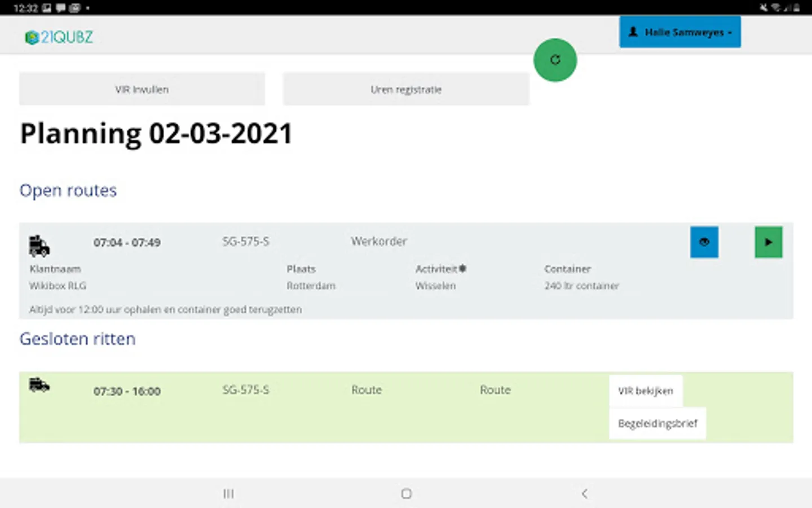Tap the Android back button
The height and width of the screenshot is (508, 812).
coord(584,494)
